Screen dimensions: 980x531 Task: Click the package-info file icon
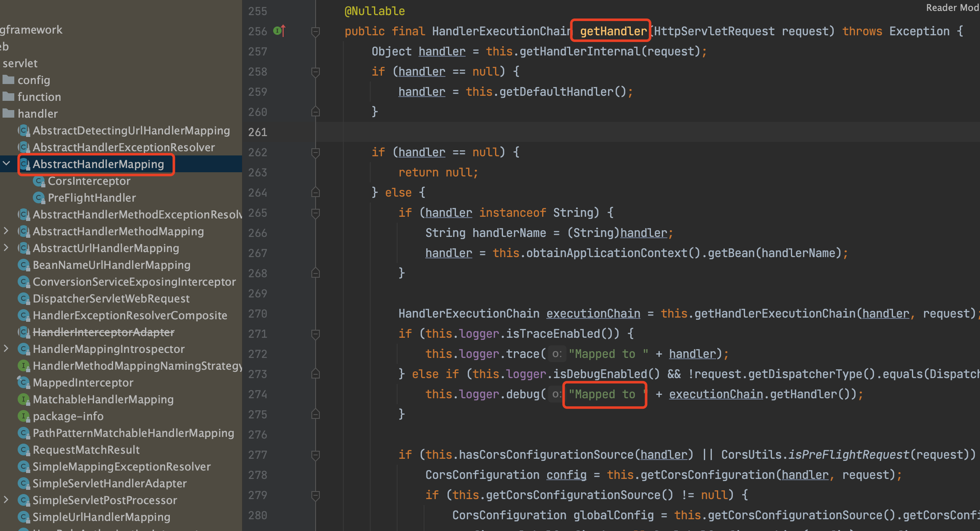pyautogui.click(x=24, y=416)
